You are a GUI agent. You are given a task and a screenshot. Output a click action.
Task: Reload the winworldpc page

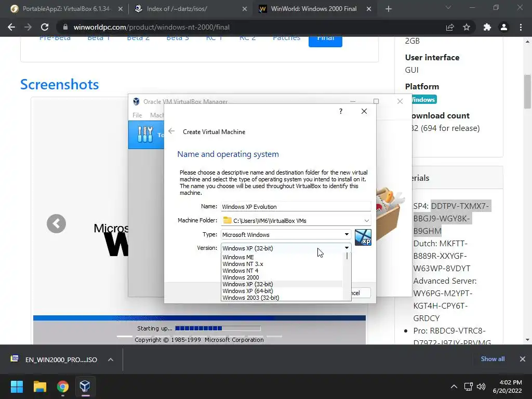(45, 27)
